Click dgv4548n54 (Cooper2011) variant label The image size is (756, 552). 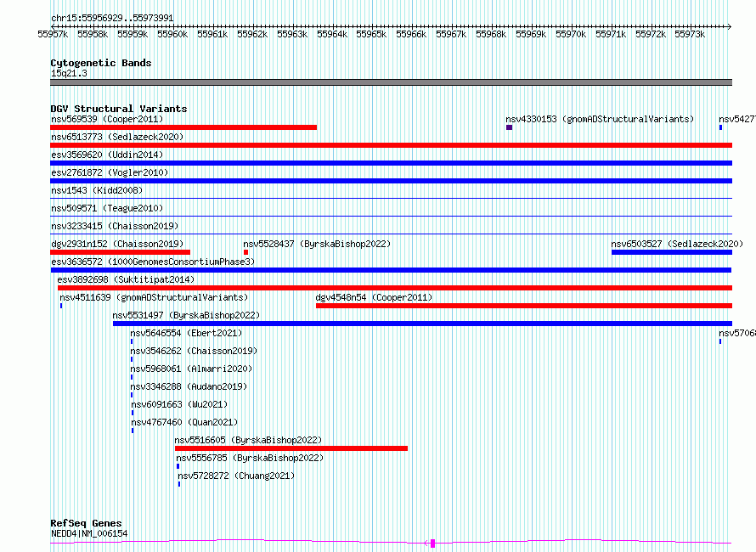pos(374,297)
